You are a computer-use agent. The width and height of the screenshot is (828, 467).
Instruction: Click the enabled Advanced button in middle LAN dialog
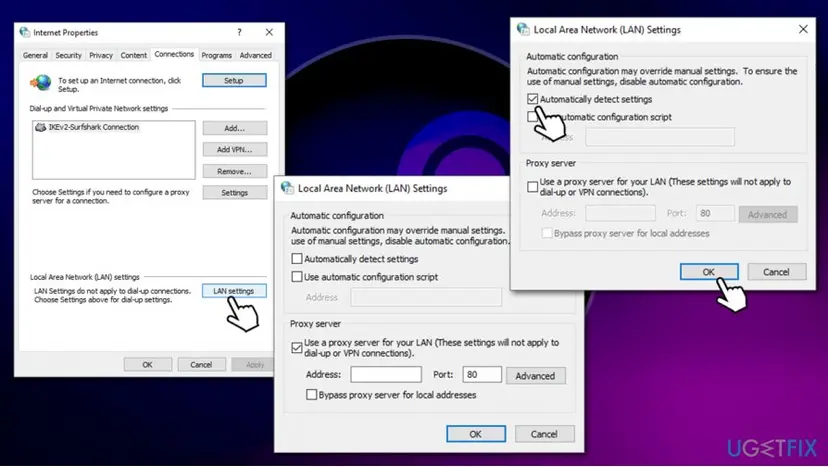point(535,376)
